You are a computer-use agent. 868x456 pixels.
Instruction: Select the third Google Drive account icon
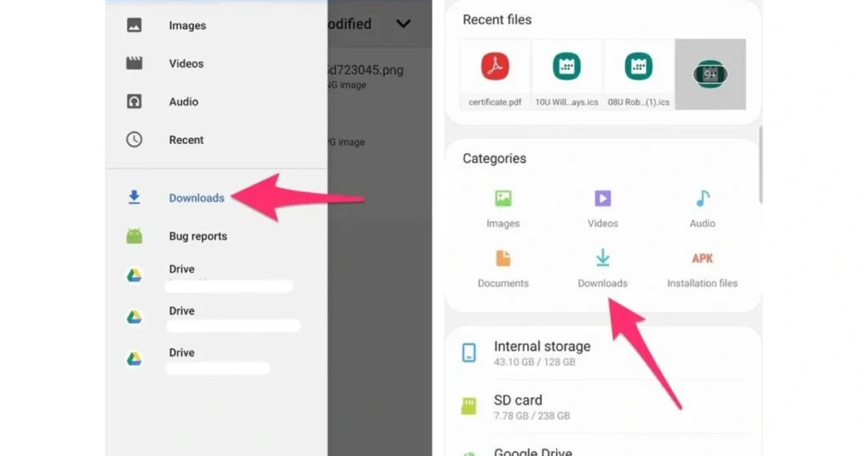[x=134, y=359]
